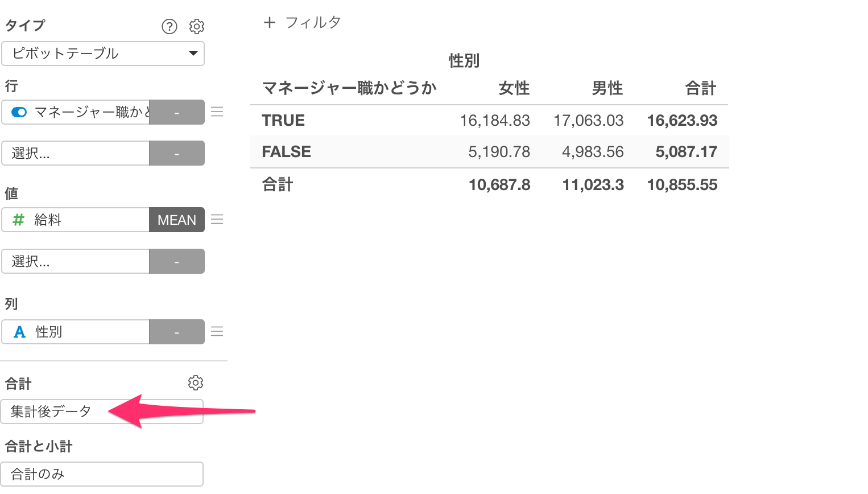
Task: Click the green hash icon beside 給料
Action: click(19, 220)
